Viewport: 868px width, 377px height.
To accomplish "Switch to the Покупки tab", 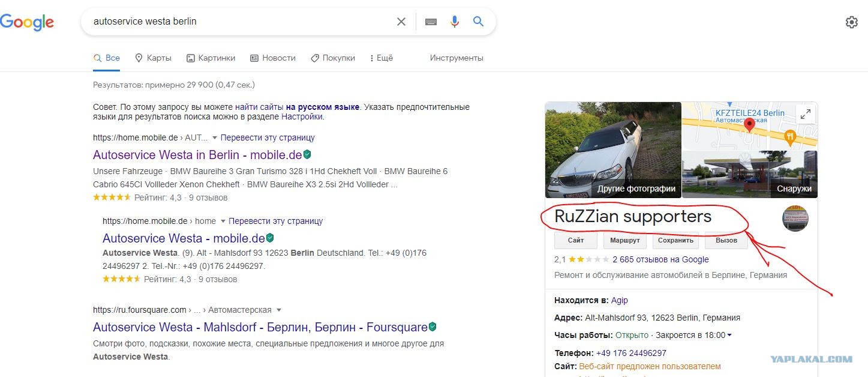I will [x=333, y=58].
